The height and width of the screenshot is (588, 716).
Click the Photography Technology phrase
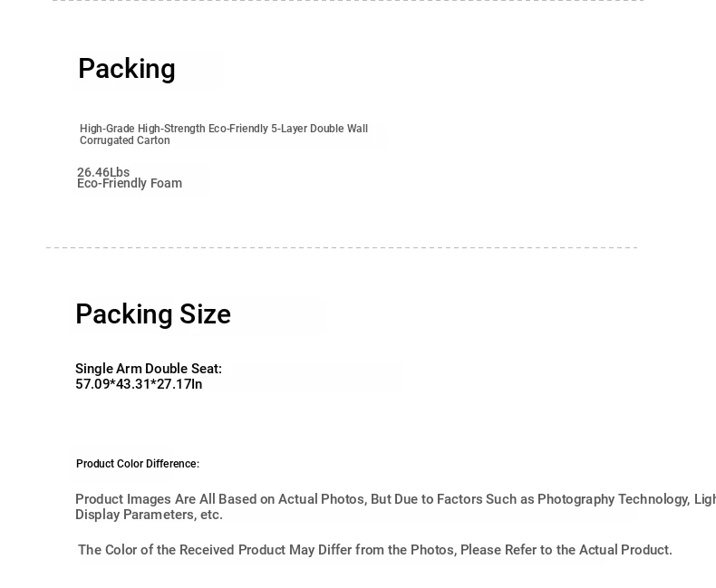pos(614,499)
